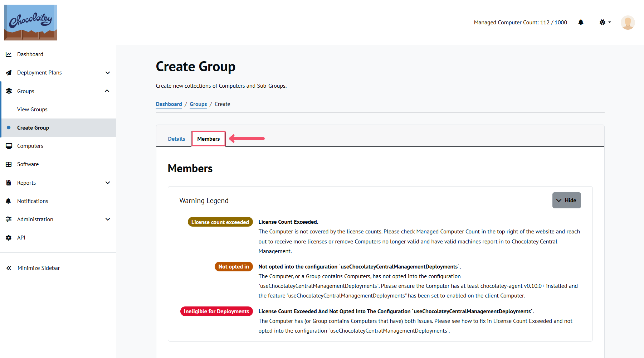
Task: Expand the Deployment Plans chevron
Action: 108,73
